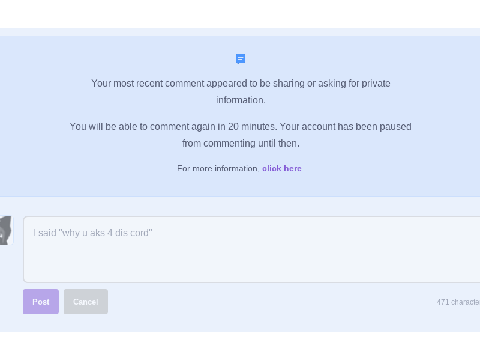Click the 'For more information' text

pos(217,168)
